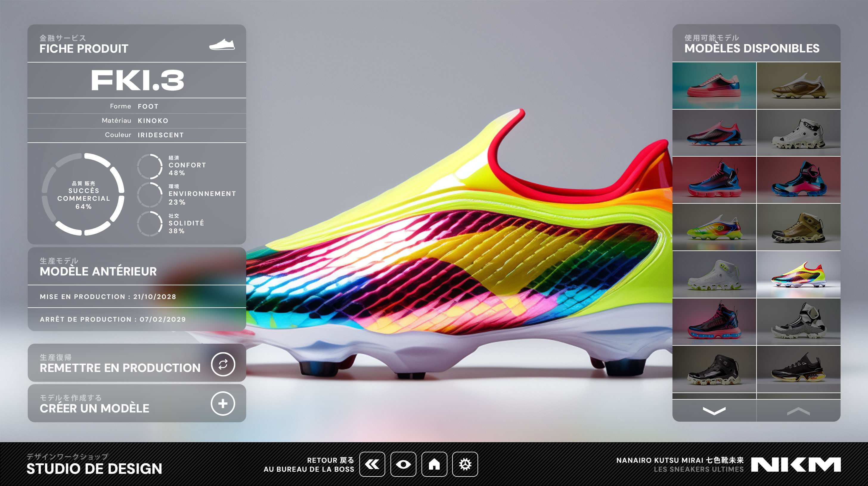Select the green rainbow low sneaker thumbnail

(714, 227)
